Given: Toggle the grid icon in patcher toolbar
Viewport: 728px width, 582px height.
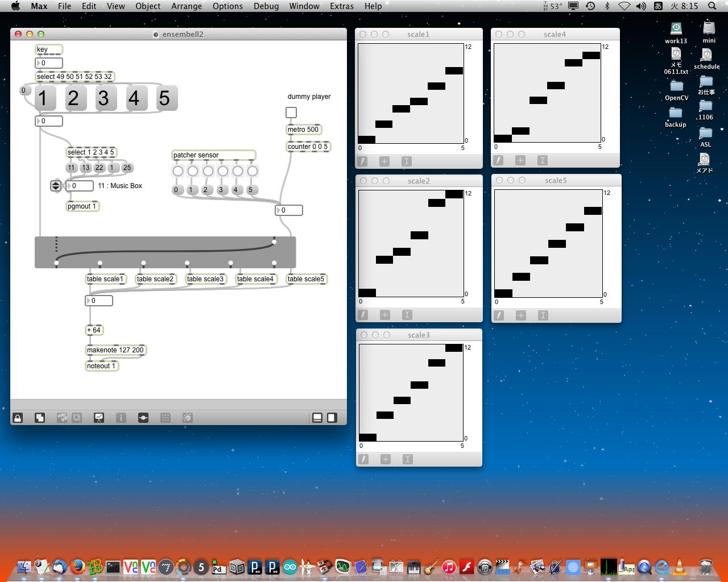Looking at the screenshot, I should pos(166,418).
